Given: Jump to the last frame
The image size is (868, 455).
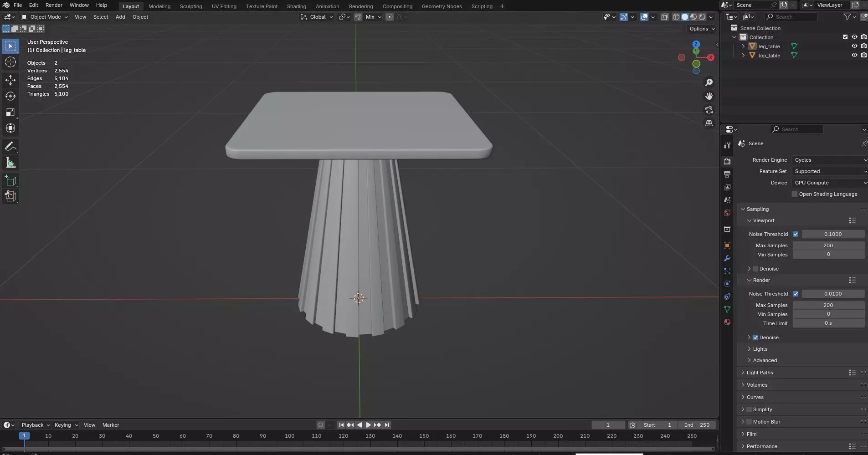Looking at the screenshot, I should tap(387, 425).
